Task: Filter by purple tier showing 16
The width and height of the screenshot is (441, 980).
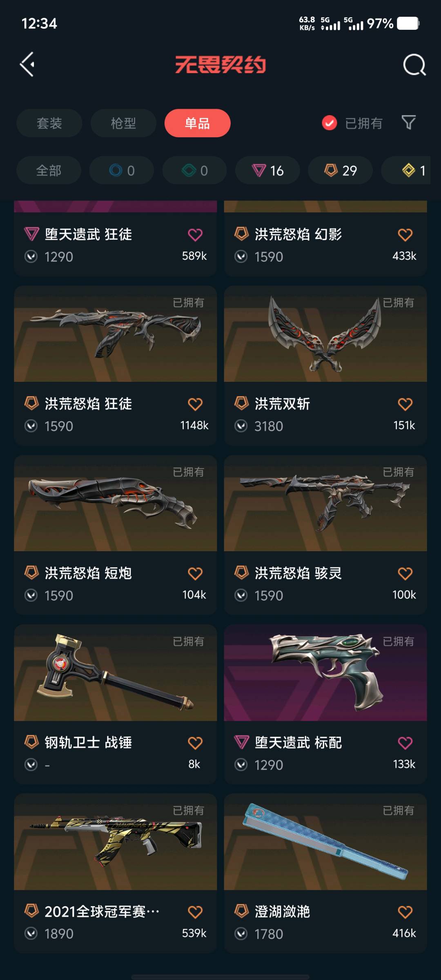Action: click(267, 170)
